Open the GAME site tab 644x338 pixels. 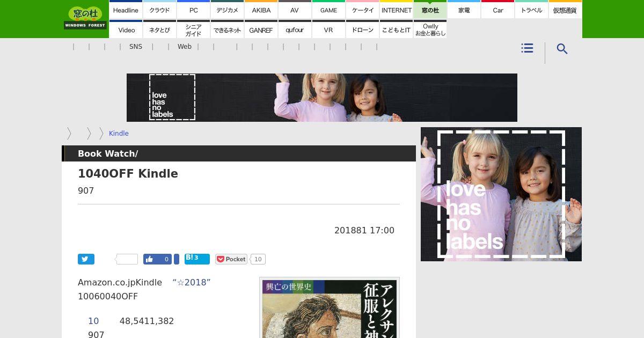coord(328,10)
